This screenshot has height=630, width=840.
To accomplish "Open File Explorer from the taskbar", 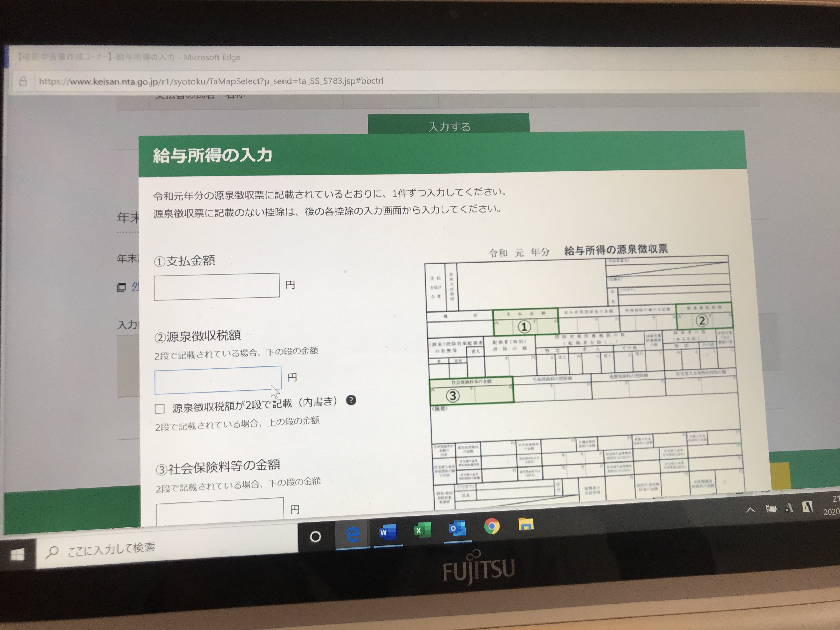I will click(x=526, y=524).
